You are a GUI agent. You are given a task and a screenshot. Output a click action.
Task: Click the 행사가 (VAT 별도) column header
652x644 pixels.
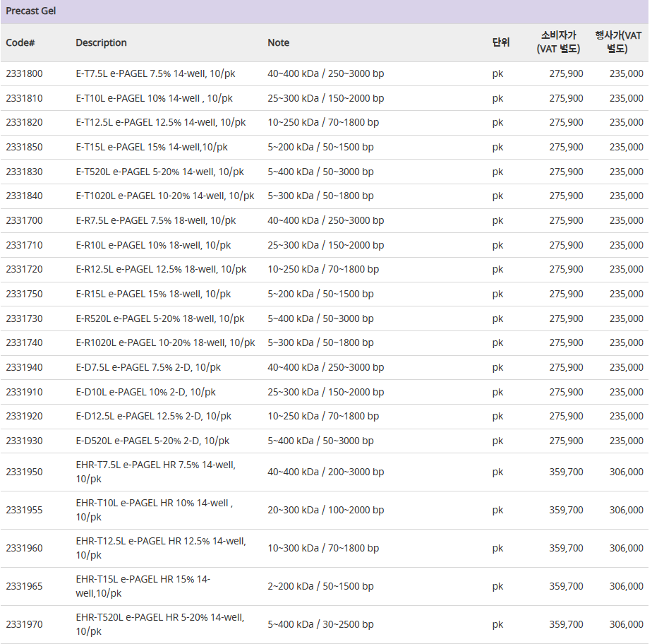pos(618,42)
